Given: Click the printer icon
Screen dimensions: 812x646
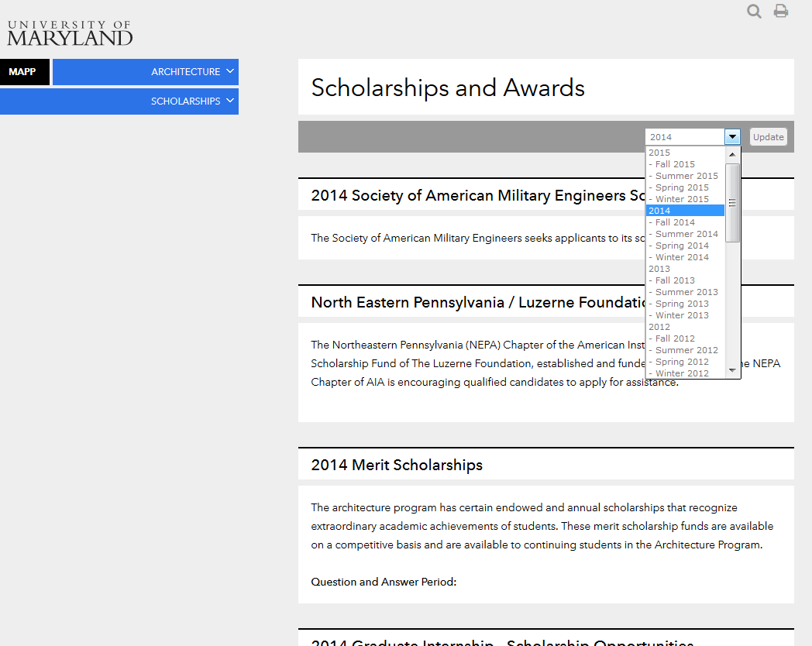Looking at the screenshot, I should tap(781, 11).
